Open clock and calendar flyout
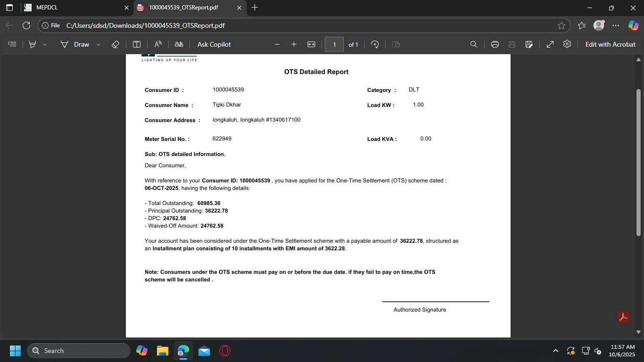This screenshot has height=362, width=644. (622, 351)
